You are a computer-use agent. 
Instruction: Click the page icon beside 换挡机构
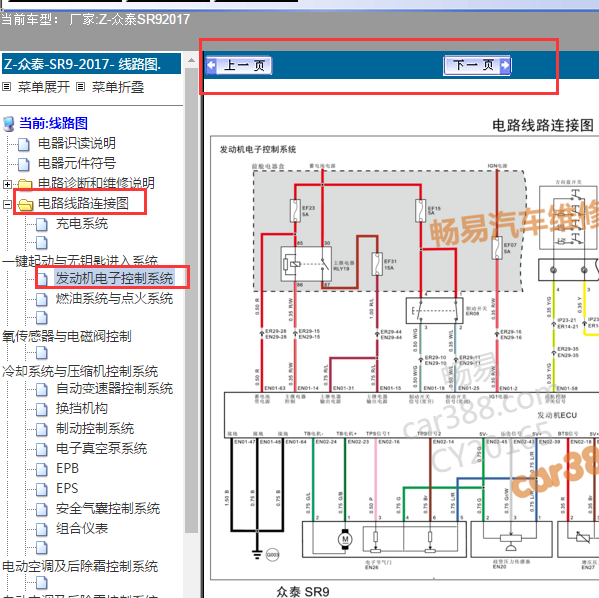pos(42,410)
